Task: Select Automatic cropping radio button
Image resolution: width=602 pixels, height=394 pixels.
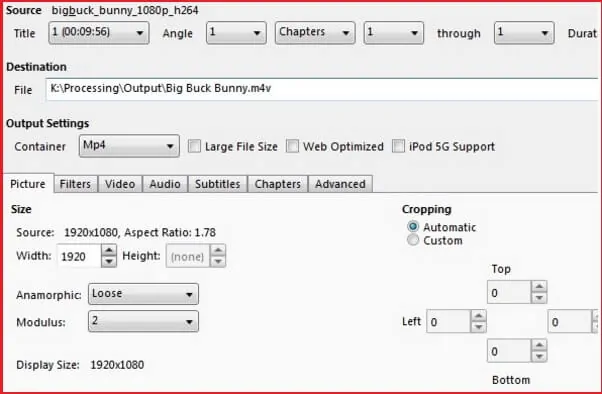Action: tap(413, 227)
